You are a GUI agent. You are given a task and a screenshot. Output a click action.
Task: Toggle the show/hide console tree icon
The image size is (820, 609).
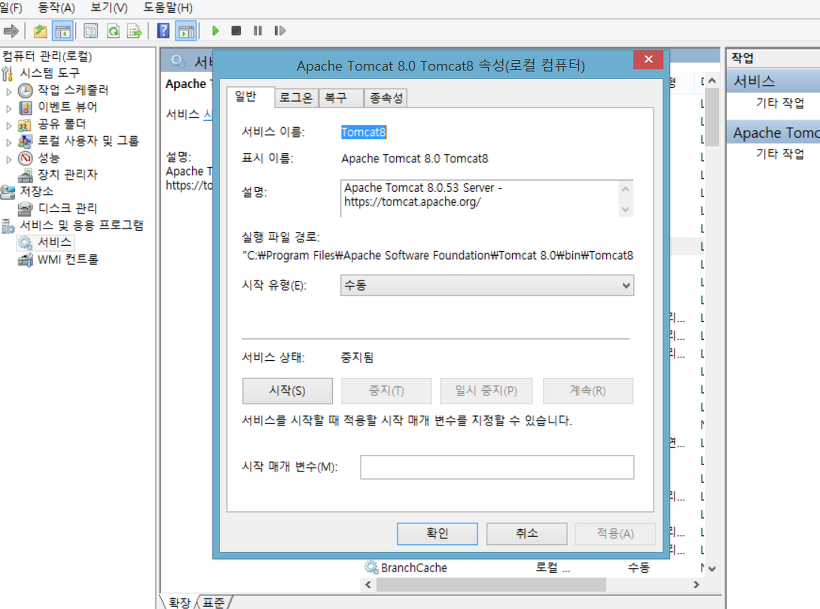63,31
